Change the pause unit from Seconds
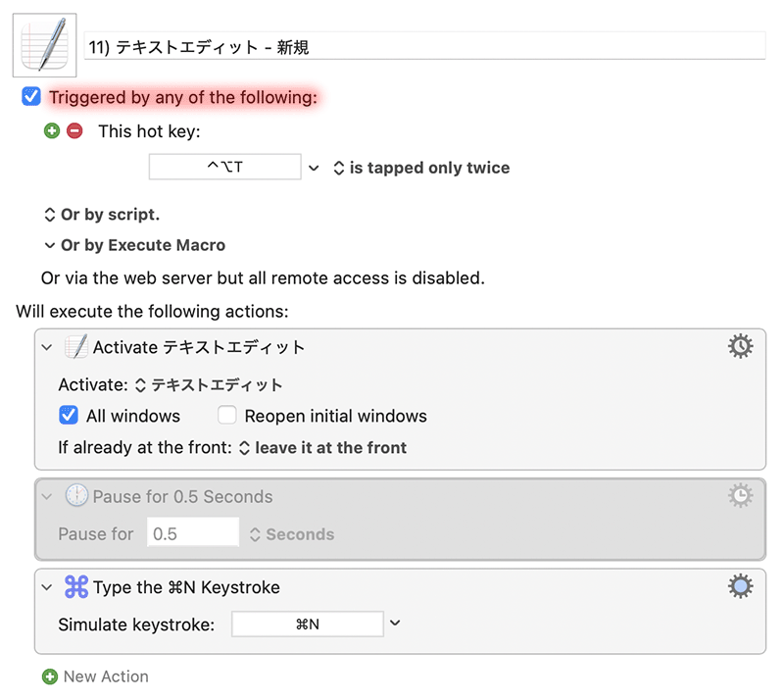Screen dimensions: 784x700 292,534
